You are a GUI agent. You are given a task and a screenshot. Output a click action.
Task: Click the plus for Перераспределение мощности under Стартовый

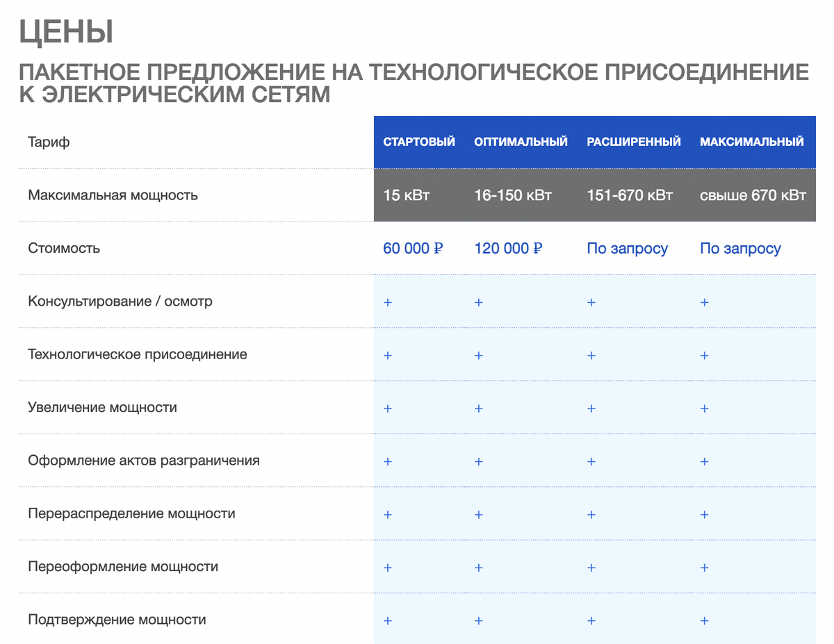(387, 514)
